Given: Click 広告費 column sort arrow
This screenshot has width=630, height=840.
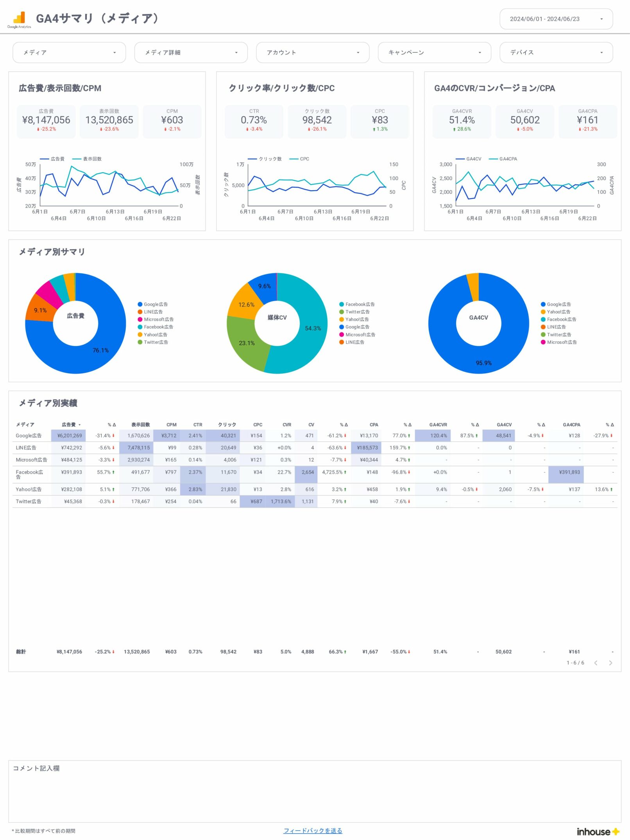Looking at the screenshot, I should pyautogui.click(x=80, y=424).
